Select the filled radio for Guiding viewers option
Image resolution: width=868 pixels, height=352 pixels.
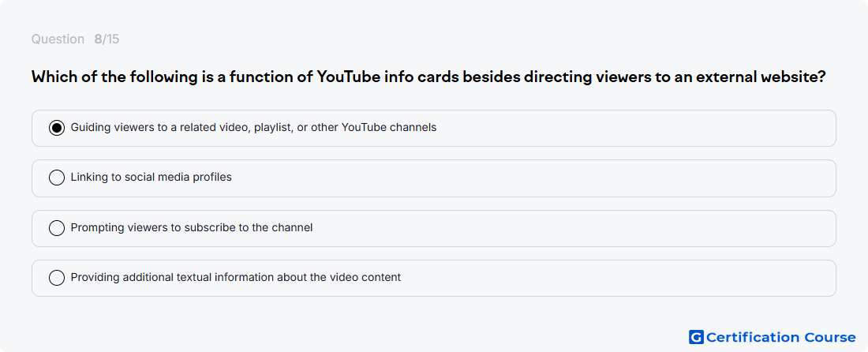[x=57, y=128]
